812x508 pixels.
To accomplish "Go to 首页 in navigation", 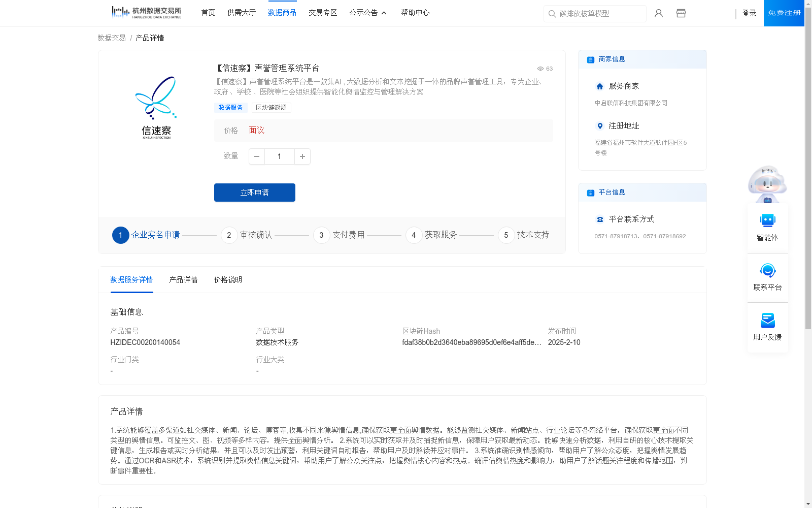I will point(208,13).
